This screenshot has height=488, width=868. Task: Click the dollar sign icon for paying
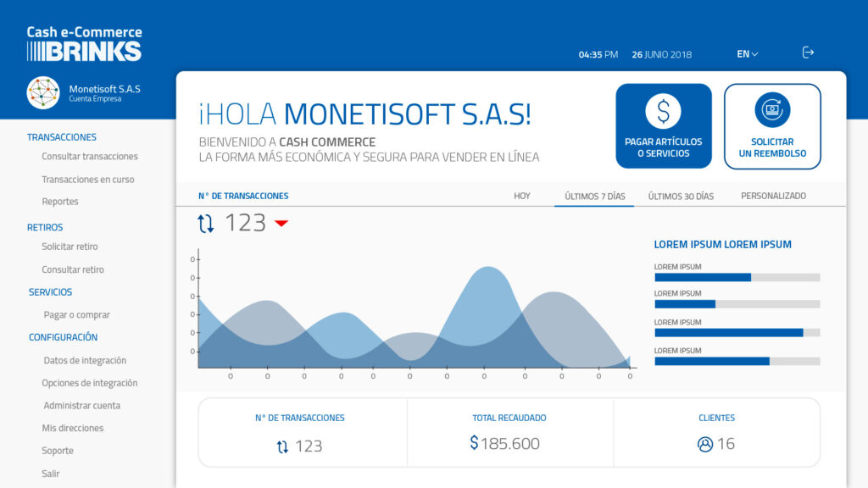point(663,110)
